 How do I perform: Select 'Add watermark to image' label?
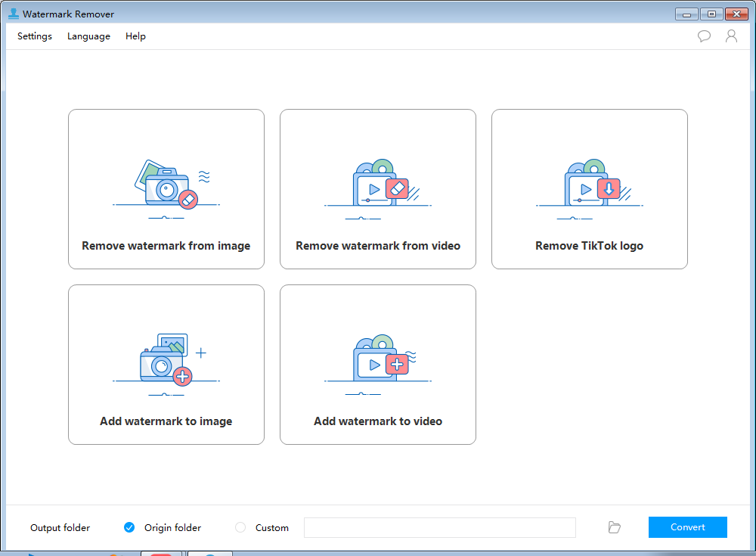(x=166, y=421)
